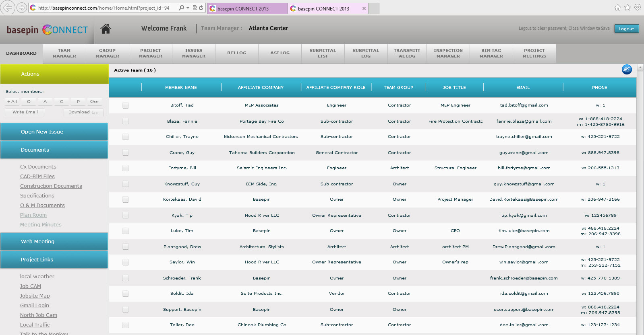
Task: Click the + All members button
Action: tap(12, 102)
